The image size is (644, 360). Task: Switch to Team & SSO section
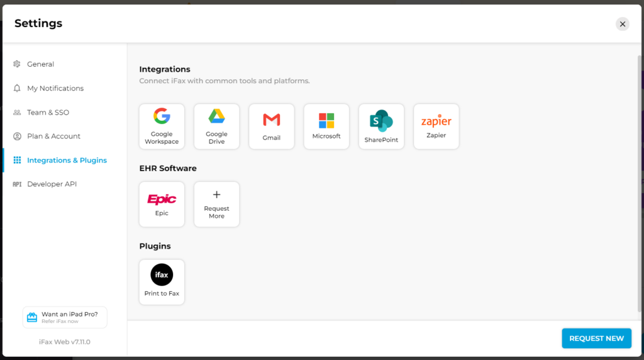pyautogui.click(x=48, y=112)
